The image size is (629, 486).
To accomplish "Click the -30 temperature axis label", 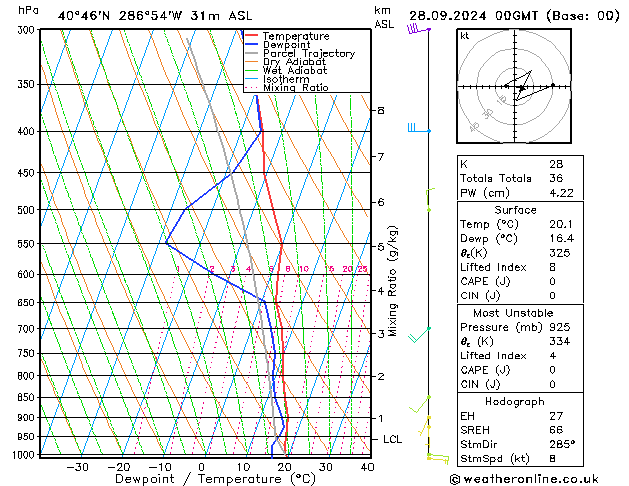I will tap(77, 467).
